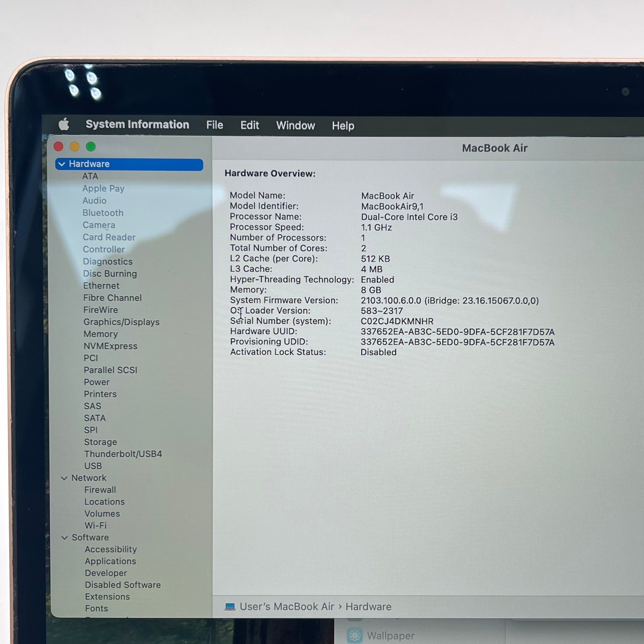
Task: Click Hardware in the bottom path bar
Action: (368, 607)
